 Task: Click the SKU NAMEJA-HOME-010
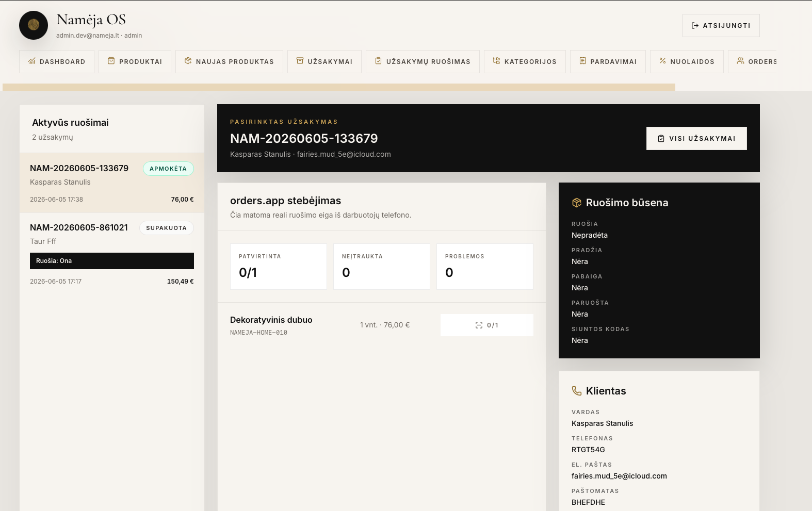click(258, 333)
